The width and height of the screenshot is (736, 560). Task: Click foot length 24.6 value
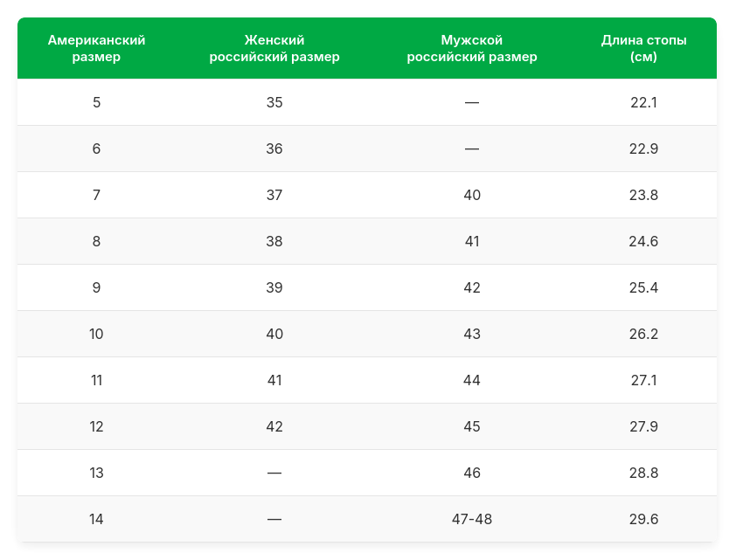click(643, 241)
